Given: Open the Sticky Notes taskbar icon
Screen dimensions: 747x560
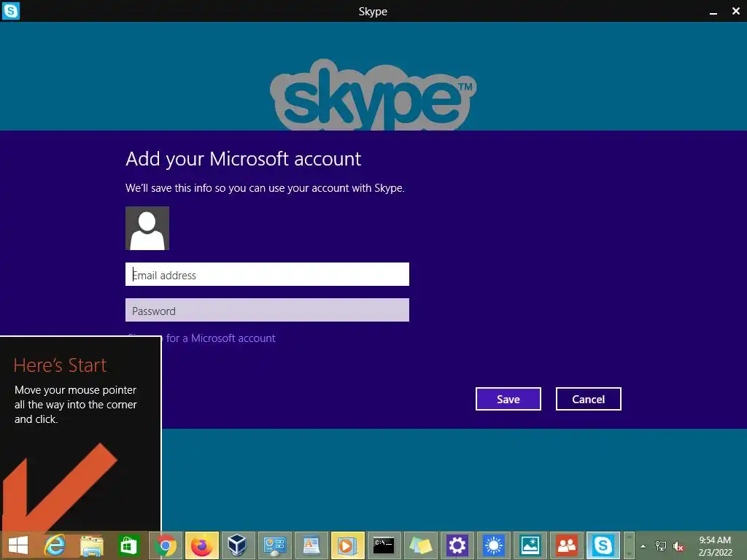Looking at the screenshot, I should [421, 545].
